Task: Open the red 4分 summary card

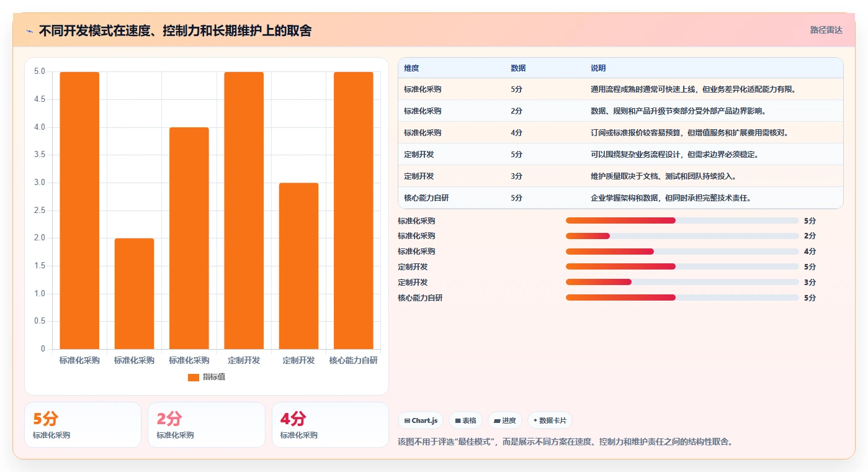Action: (x=330, y=425)
